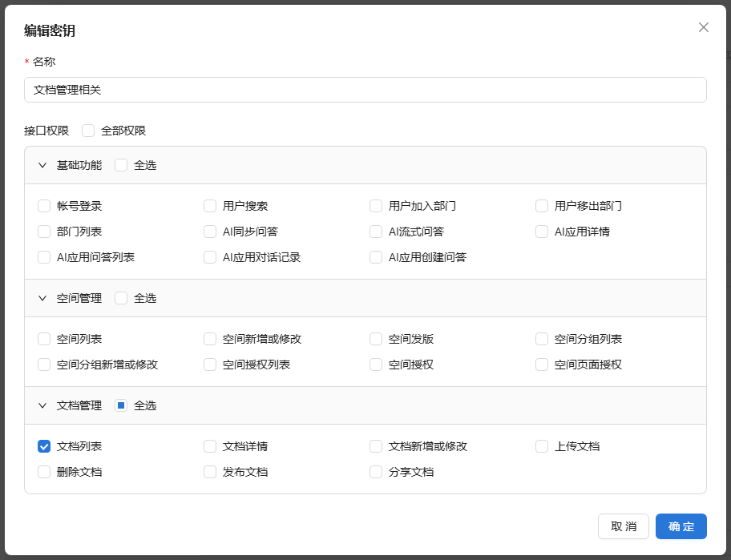This screenshot has width=731, height=560.
Task: Check the 用户加入部门 permission
Action: click(x=376, y=206)
